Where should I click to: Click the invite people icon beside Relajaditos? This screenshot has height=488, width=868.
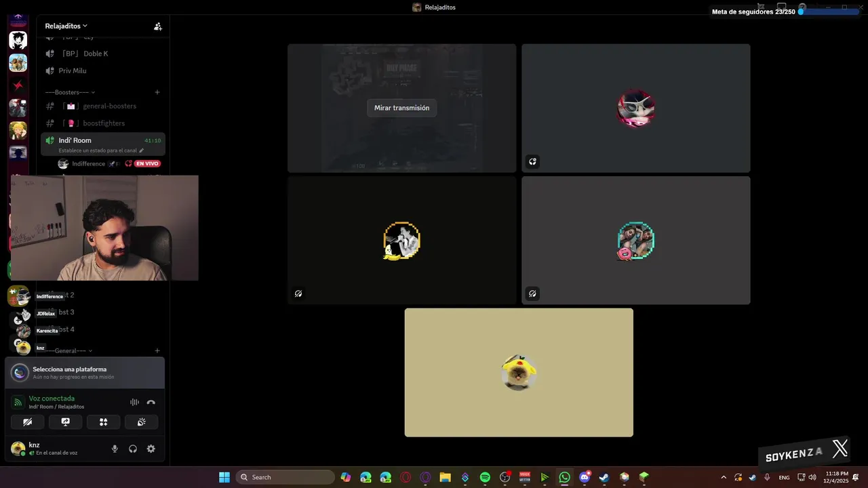pos(157,26)
